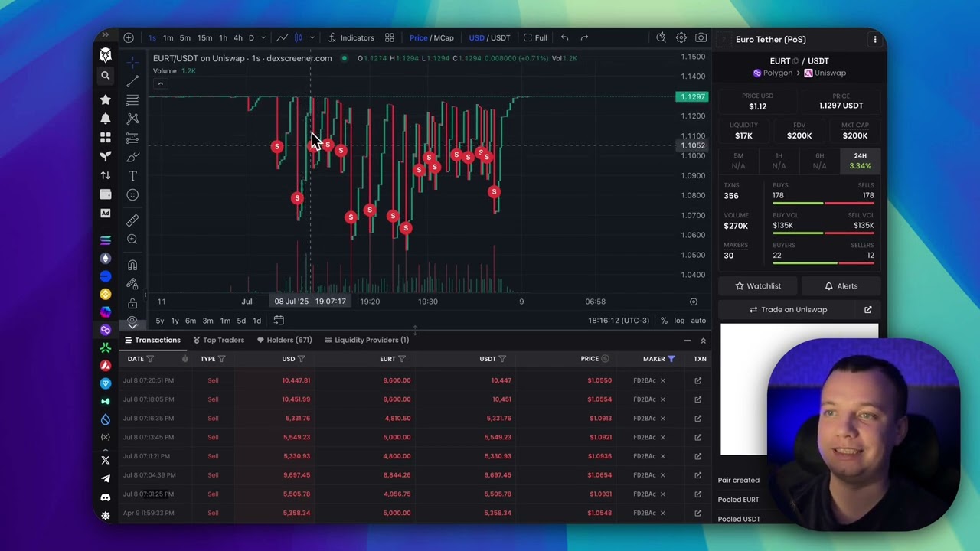
Task: Open chart settings gear in top toolbar
Action: [681, 37]
